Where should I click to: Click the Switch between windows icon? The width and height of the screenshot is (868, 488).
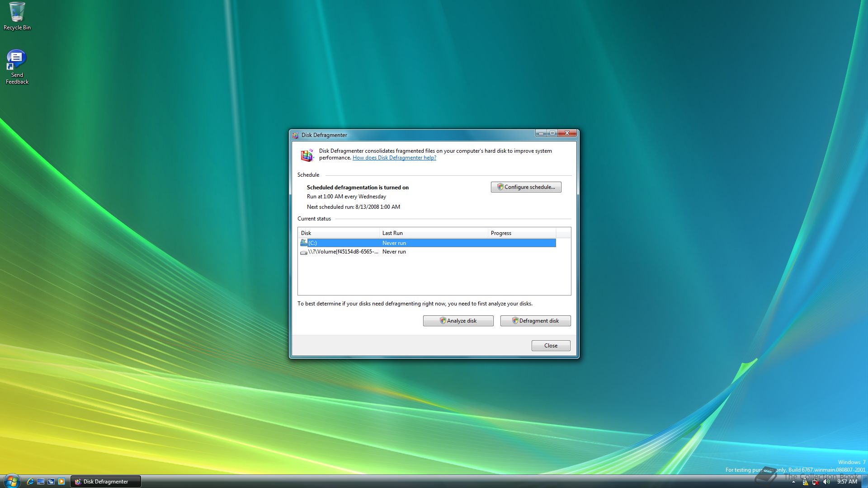click(x=51, y=482)
